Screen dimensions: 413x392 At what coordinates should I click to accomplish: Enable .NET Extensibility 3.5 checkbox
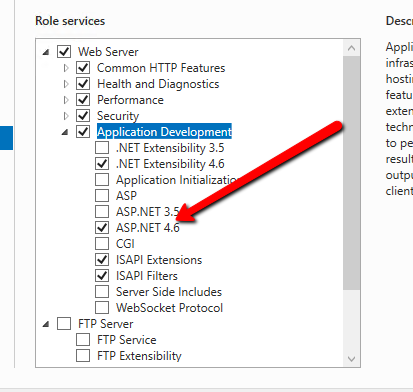click(x=102, y=148)
